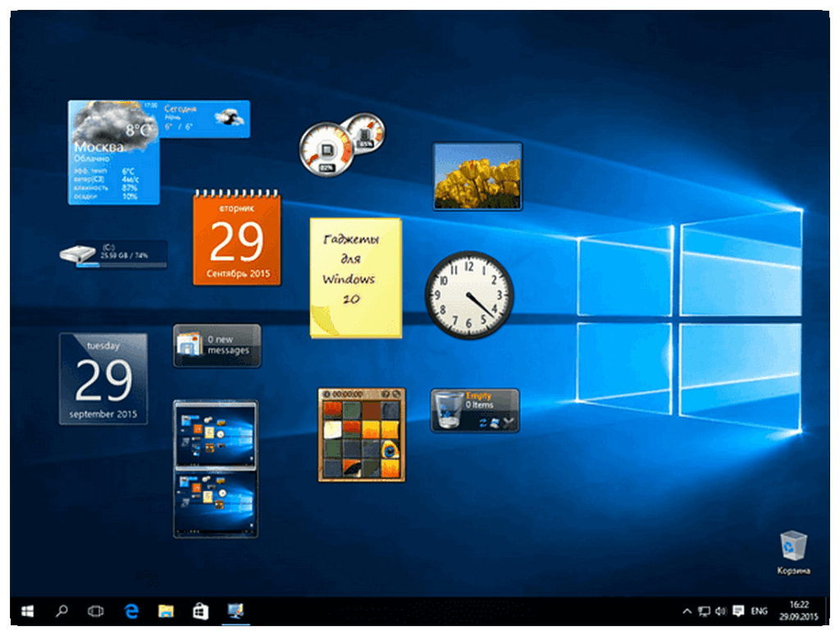Click the white puzzle tile
The width and height of the screenshot is (840, 636).
332,430
